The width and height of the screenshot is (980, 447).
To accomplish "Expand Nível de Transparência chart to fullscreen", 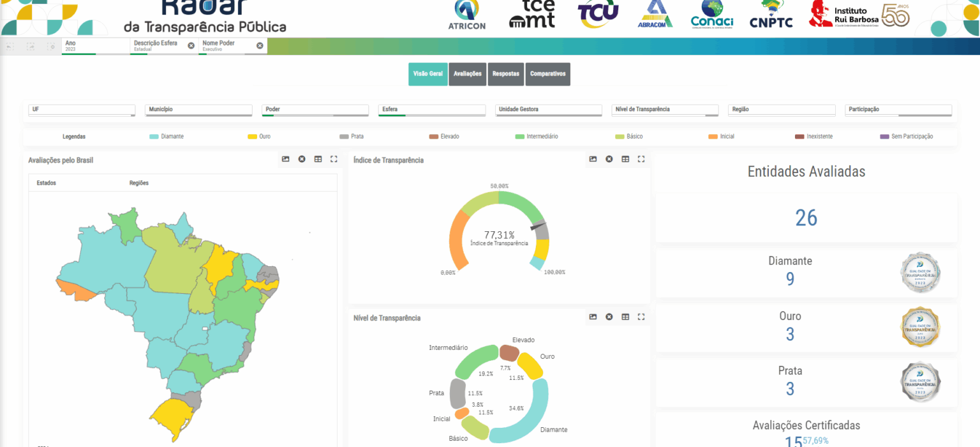I will coord(641,317).
